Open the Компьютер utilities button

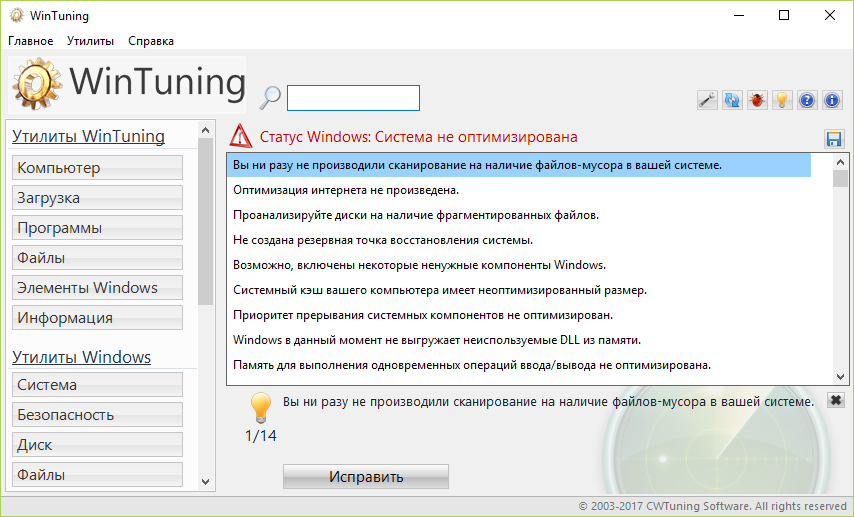click(x=97, y=168)
